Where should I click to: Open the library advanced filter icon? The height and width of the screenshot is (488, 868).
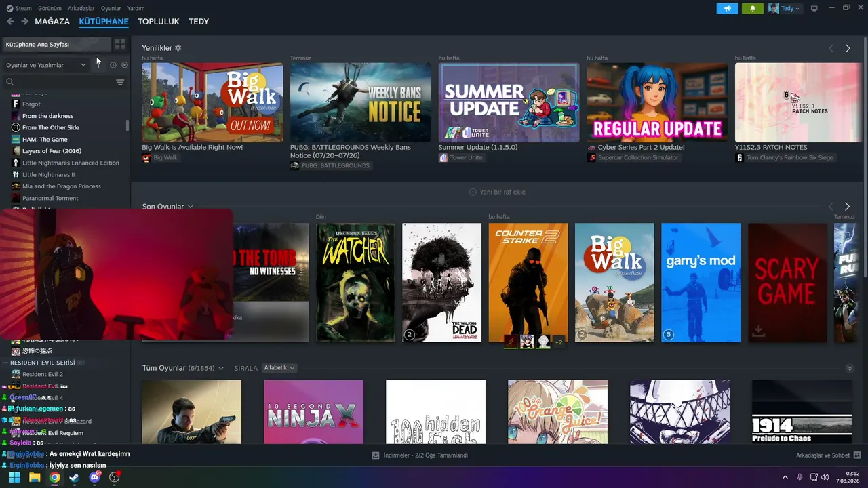(120, 82)
